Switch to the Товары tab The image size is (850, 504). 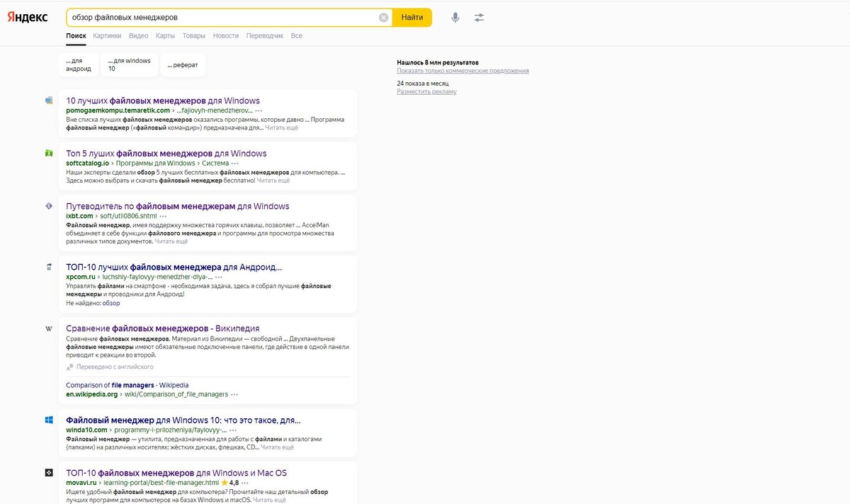pos(194,35)
